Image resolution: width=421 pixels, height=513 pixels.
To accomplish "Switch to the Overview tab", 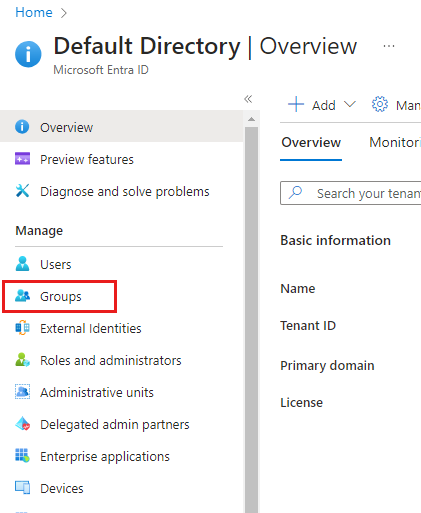I will click(x=311, y=143).
